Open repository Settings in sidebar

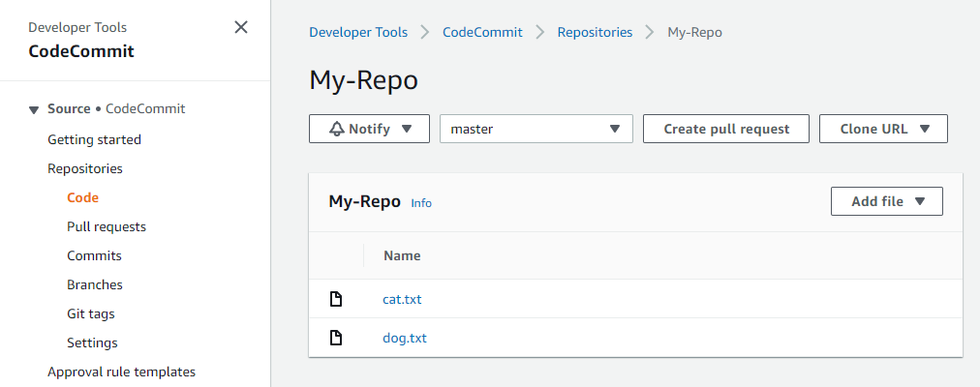pyautogui.click(x=92, y=342)
